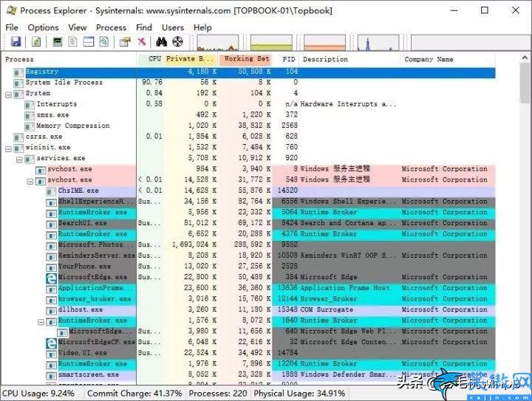
Task: Click the vertical scrollbar thumb
Action: coord(525,83)
